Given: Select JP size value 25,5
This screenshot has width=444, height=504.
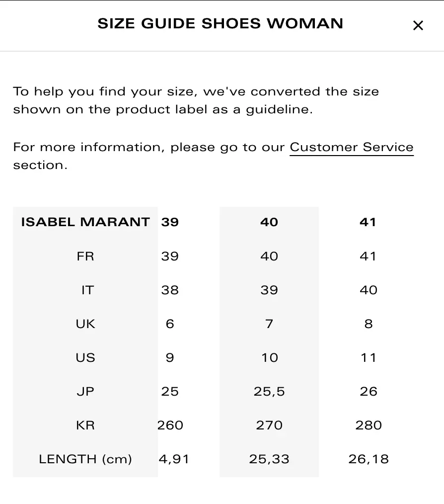Looking at the screenshot, I should pyautogui.click(x=269, y=392).
